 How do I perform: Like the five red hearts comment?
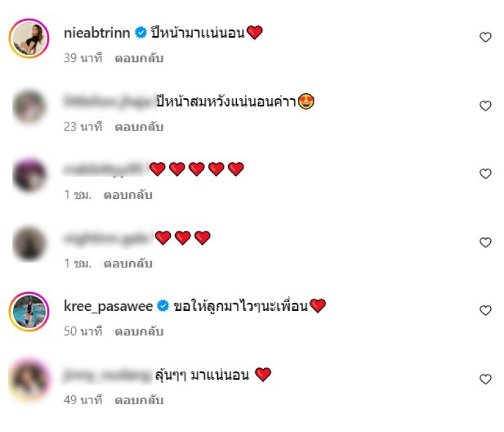(485, 173)
